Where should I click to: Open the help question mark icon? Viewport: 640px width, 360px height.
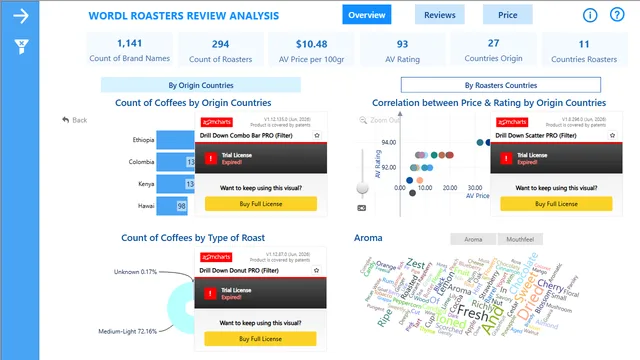617,15
